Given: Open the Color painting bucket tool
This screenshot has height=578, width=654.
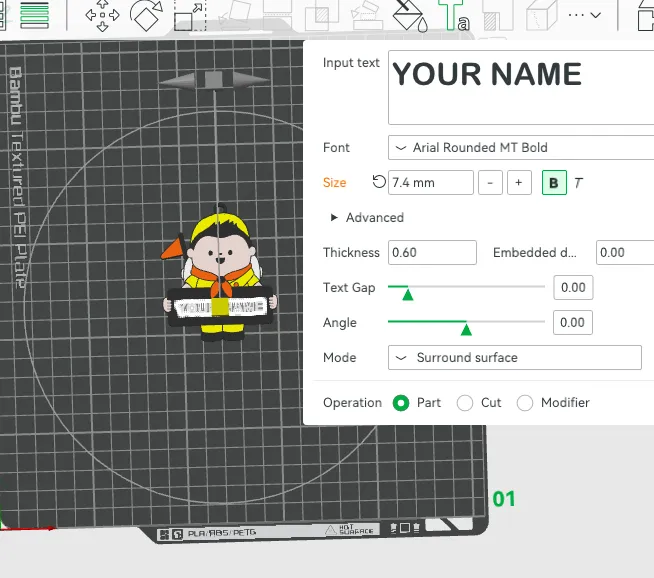Looking at the screenshot, I should (x=410, y=15).
